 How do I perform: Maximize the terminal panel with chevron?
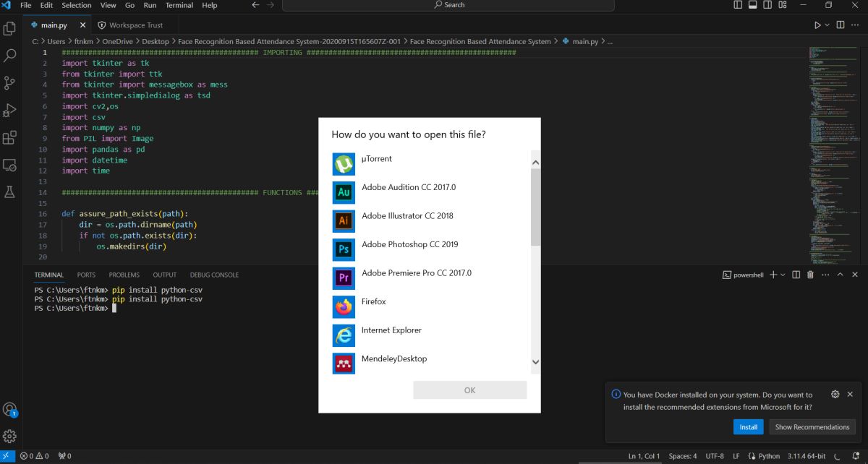(841, 275)
